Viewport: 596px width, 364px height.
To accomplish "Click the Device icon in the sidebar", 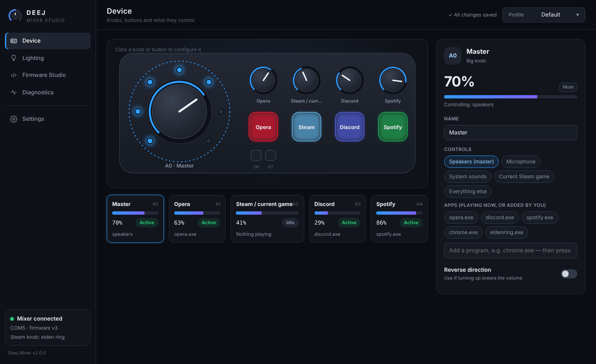I will (14, 41).
